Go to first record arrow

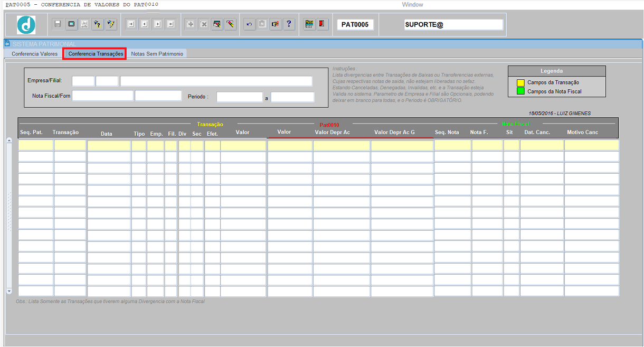[131, 24]
